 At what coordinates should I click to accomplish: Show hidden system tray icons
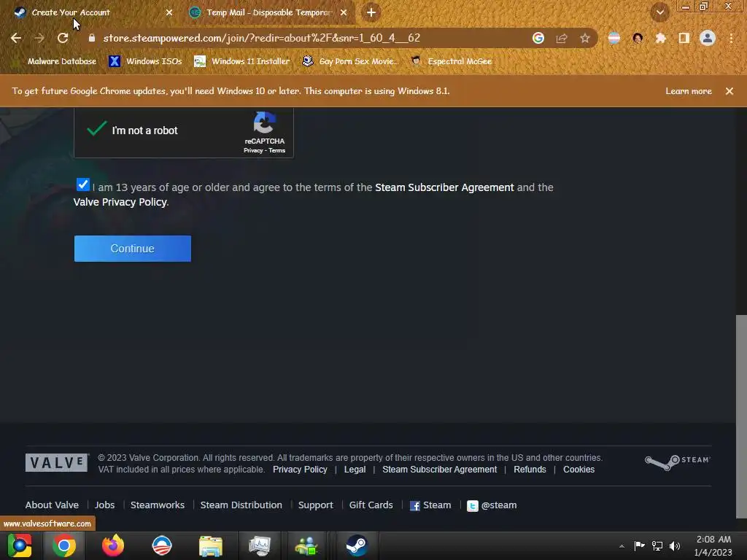(622, 546)
